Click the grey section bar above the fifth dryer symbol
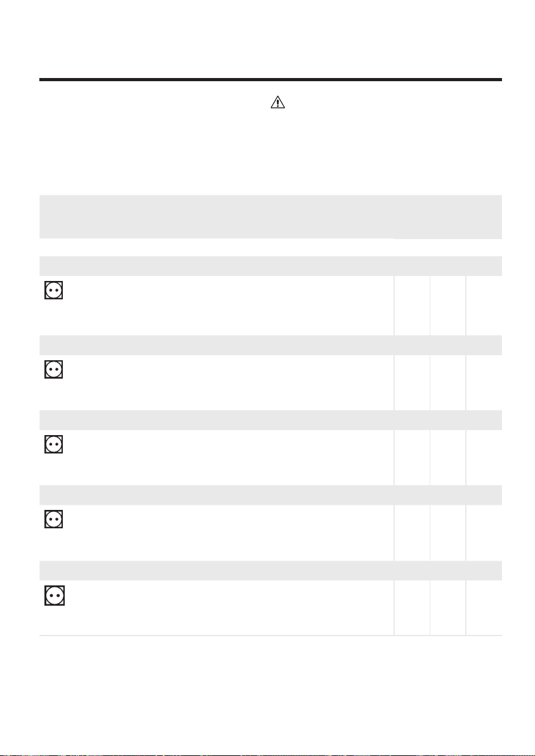This screenshot has height=756, width=535. 270,570
